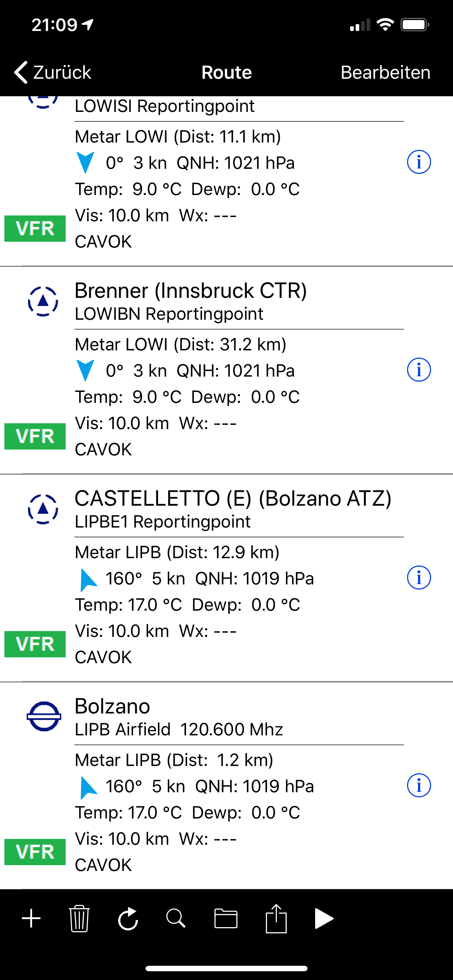Tap the Bolzano airfield symbol icon

coord(43,717)
